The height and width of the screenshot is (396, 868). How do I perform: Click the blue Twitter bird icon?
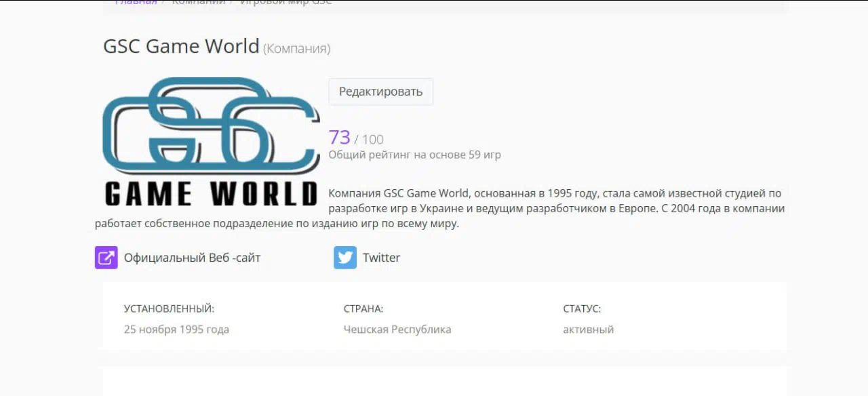(x=345, y=258)
